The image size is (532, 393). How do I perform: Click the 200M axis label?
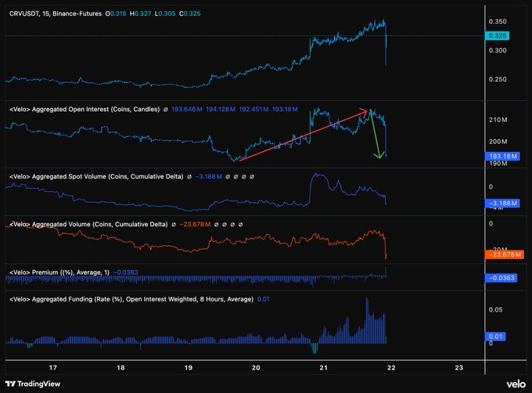coord(498,142)
